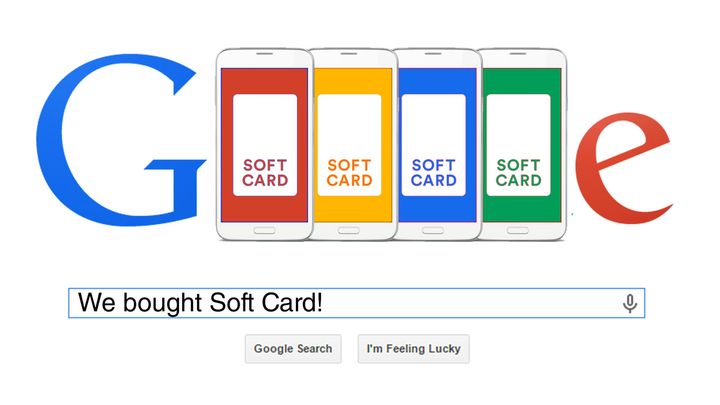Click the blue SOFT CARD text on the white card

433,173
